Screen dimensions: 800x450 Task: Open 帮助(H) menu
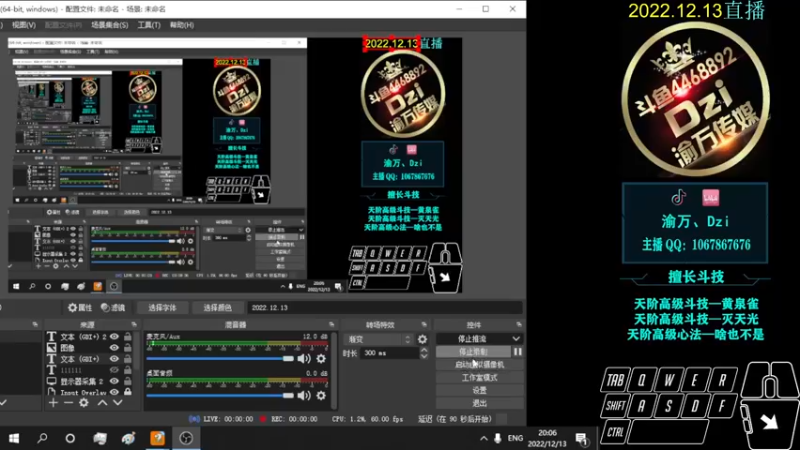tap(182, 24)
